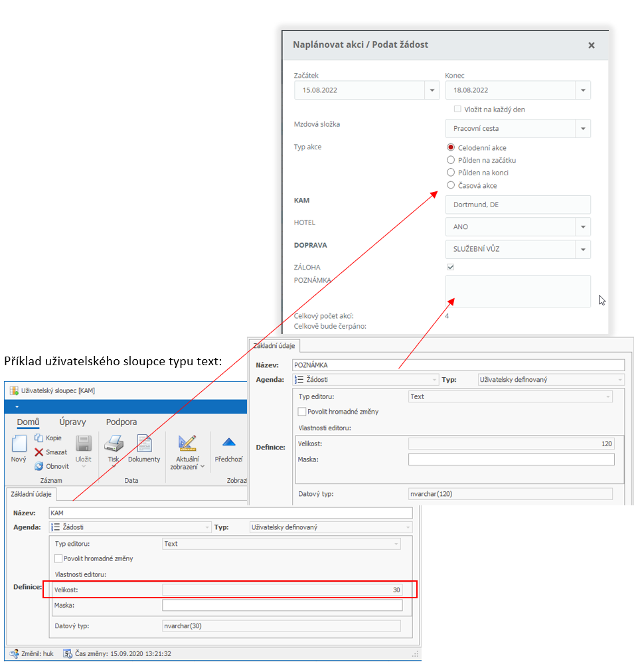Select Základní údaje tab in KAM window
This screenshot has height=668, width=644.
pos(31,494)
